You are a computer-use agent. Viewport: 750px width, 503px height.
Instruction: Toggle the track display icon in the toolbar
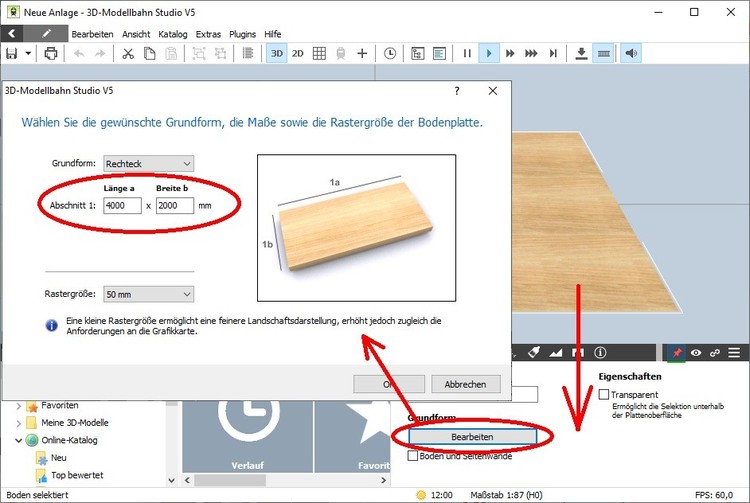click(604, 54)
